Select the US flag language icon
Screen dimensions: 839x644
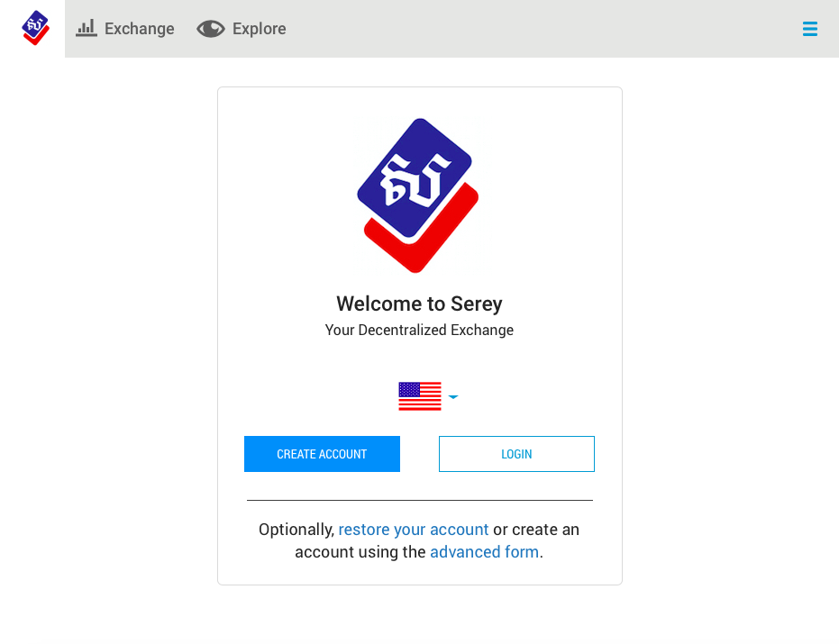click(420, 396)
